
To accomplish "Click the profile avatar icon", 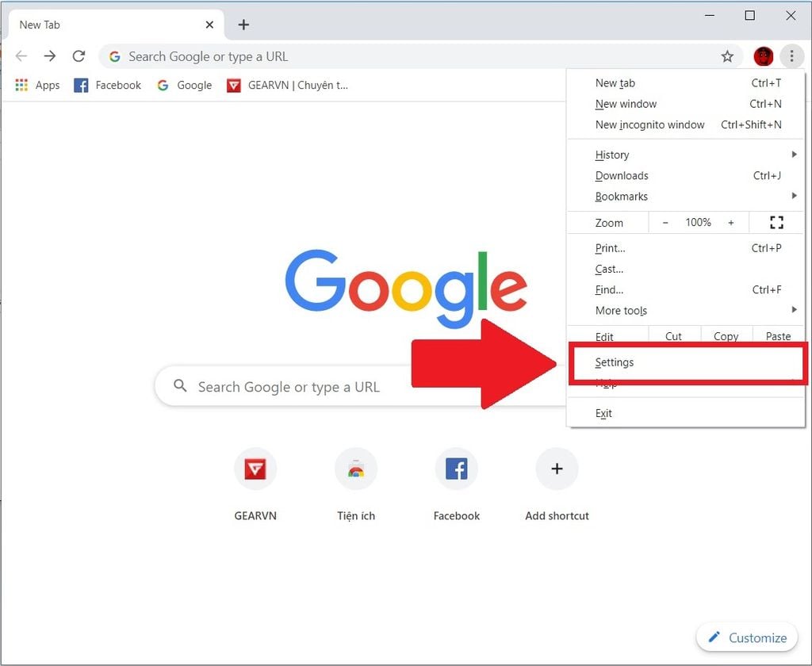I will (x=763, y=56).
